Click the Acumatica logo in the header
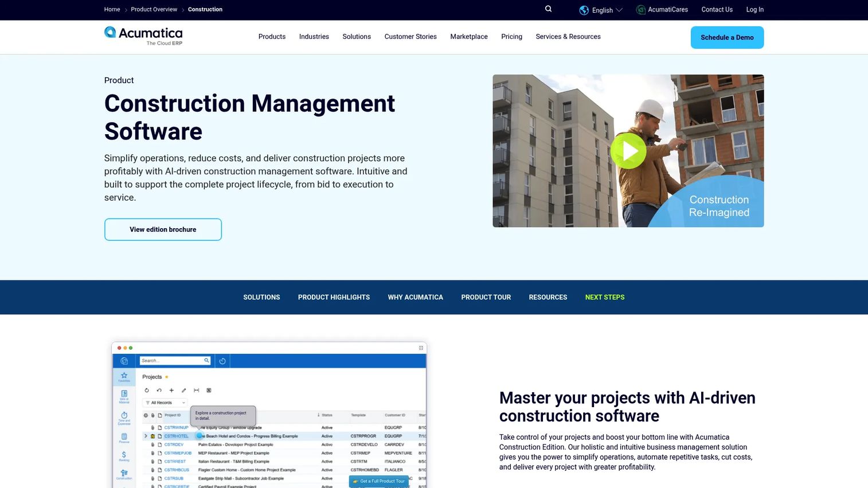The width and height of the screenshot is (868, 488). point(143,36)
